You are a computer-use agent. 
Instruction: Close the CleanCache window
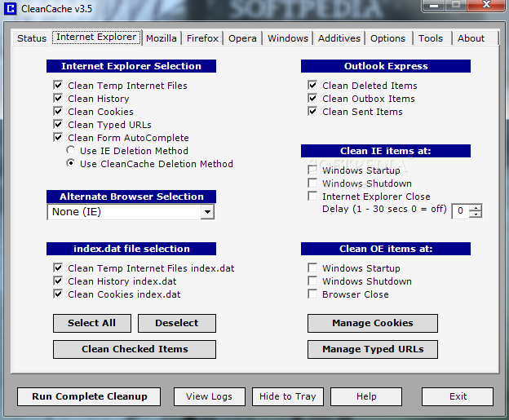pyautogui.click(x=486, y=6)
